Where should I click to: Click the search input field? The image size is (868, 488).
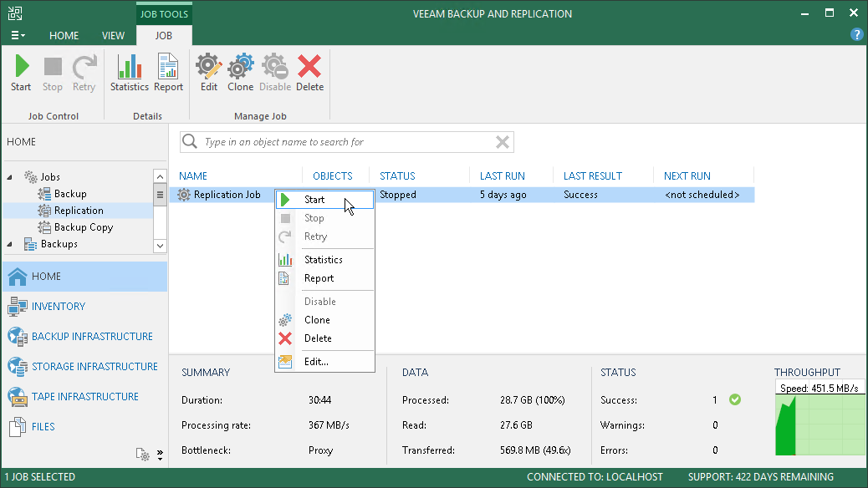pos(346,142)
